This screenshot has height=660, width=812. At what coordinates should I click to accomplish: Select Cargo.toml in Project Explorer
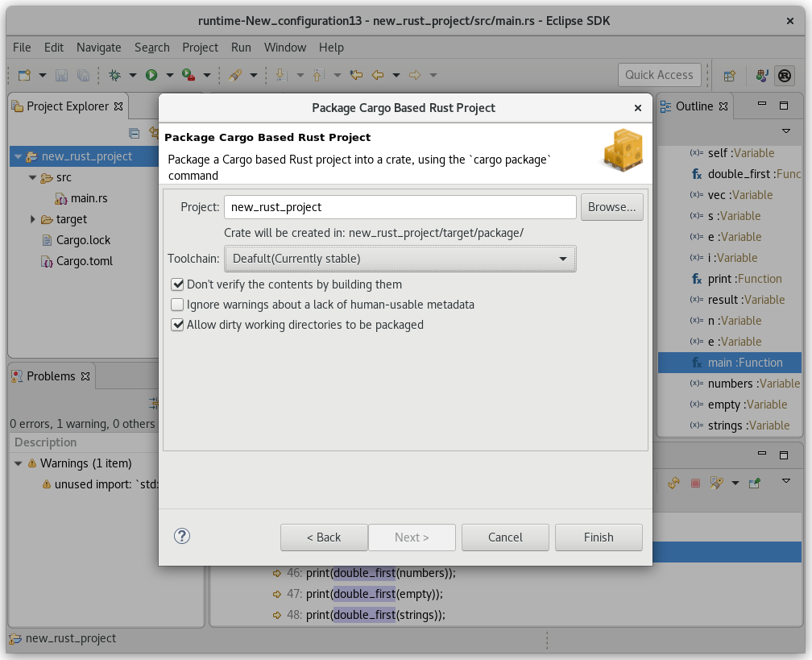coord(84,261)
